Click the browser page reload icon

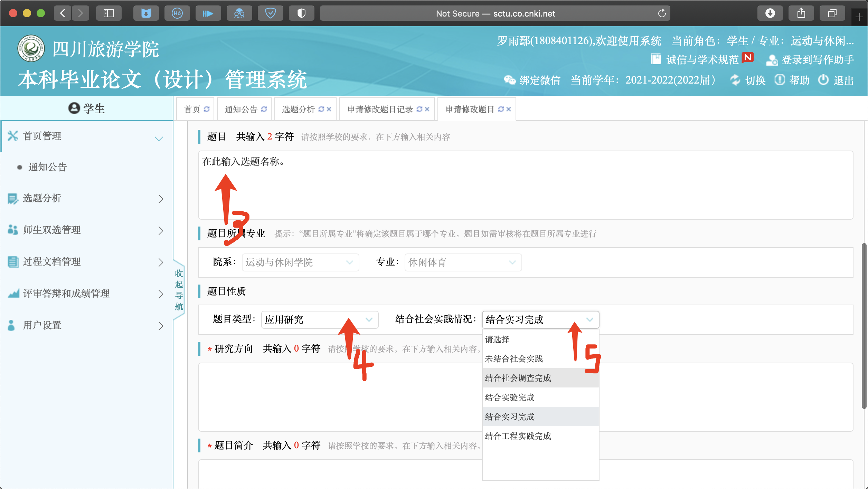(662, 13)
